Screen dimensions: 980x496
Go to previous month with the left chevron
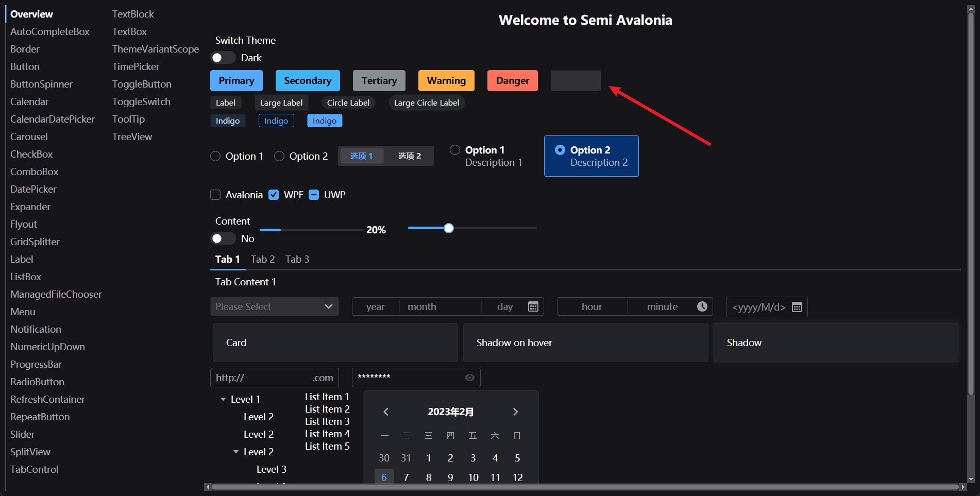click(x=385, y=412)
